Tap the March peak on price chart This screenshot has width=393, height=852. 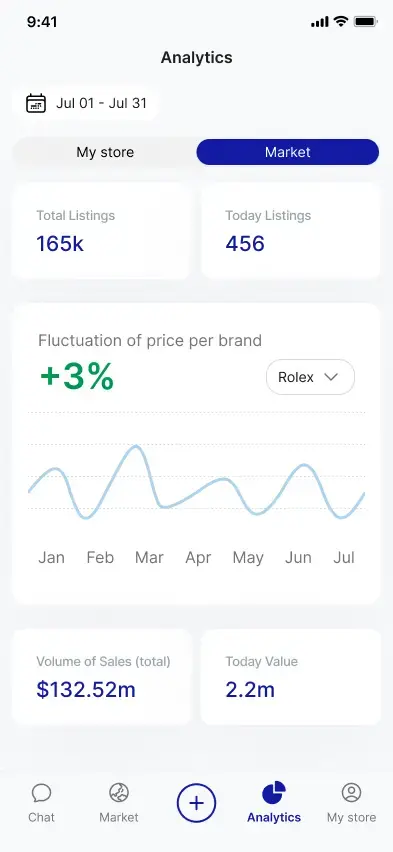tap(135, 447)
